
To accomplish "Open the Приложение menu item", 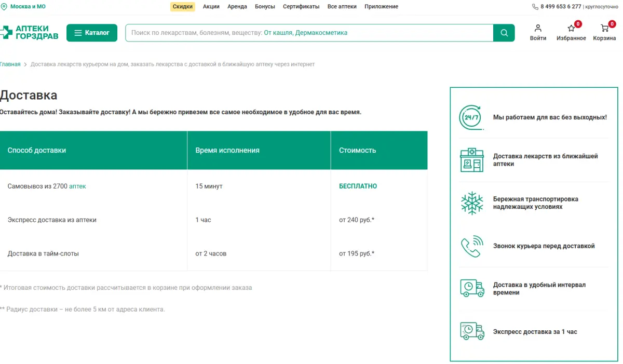I will [x=381, y=7].
